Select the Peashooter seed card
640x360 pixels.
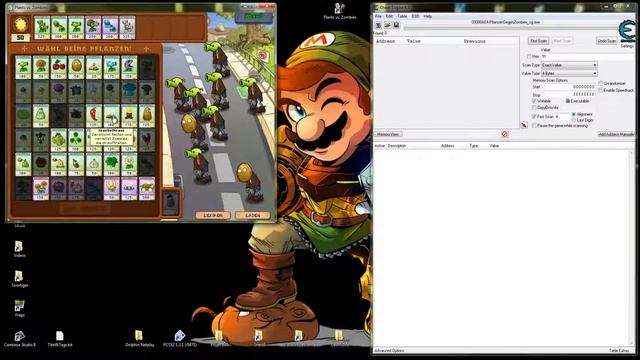[23, 67]
